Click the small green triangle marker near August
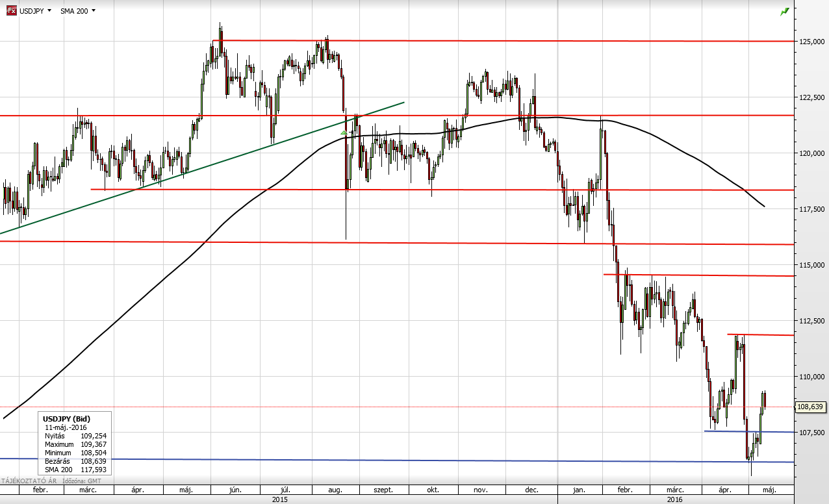Image resolution: width=829 pixels, height=504 pixels. click(344, 132)
